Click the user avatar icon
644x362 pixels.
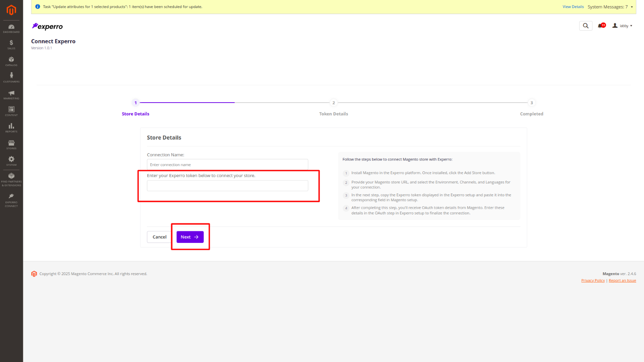(615, 26)
